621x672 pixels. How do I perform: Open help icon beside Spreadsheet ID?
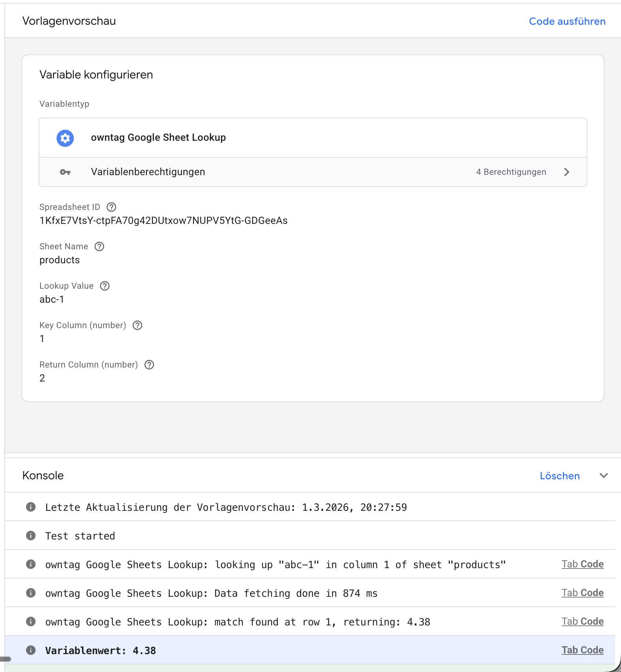[x=111, y=207]
